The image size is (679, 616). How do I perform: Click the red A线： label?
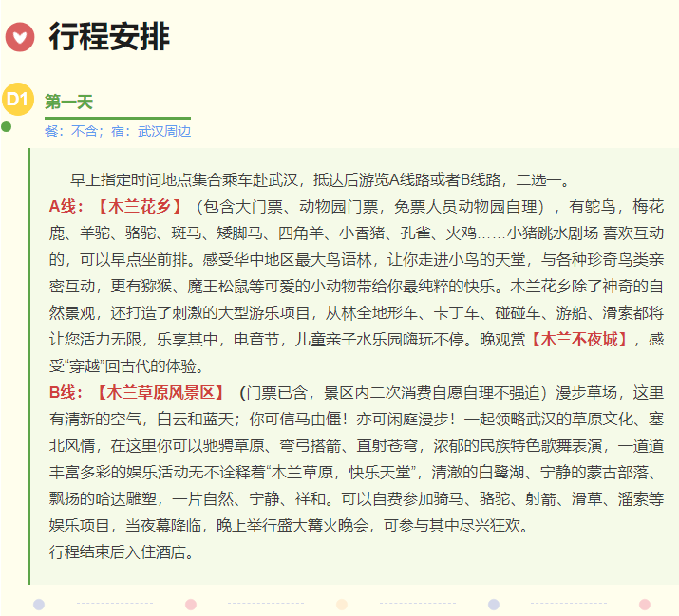pos(66,207)
